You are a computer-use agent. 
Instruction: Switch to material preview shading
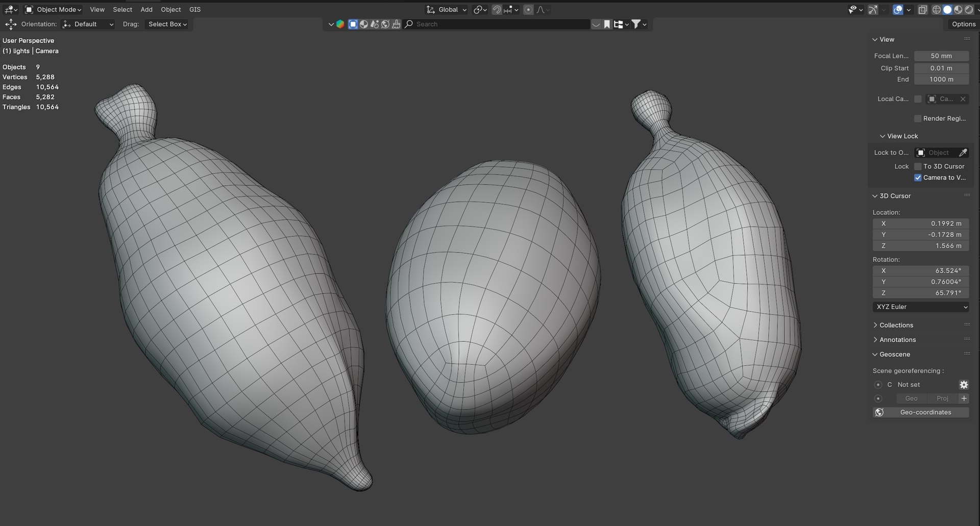[x=958, y=10]
